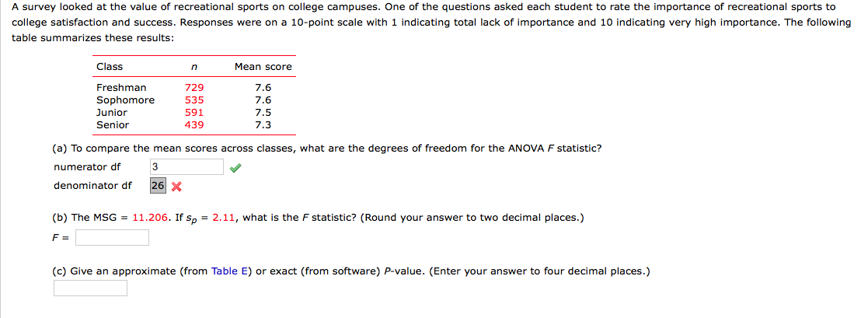Image resolution: width=868 pixels, height=318 pixels.
Task: Focus the F statistic answer field
Action: pos(113,237)
